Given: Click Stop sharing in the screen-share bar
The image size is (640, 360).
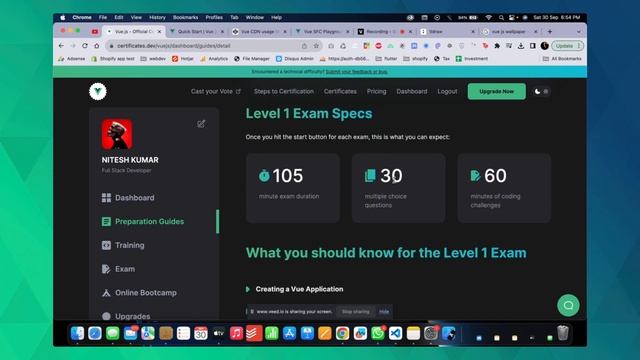Looking at the screenshot, I should pos(356,312).
